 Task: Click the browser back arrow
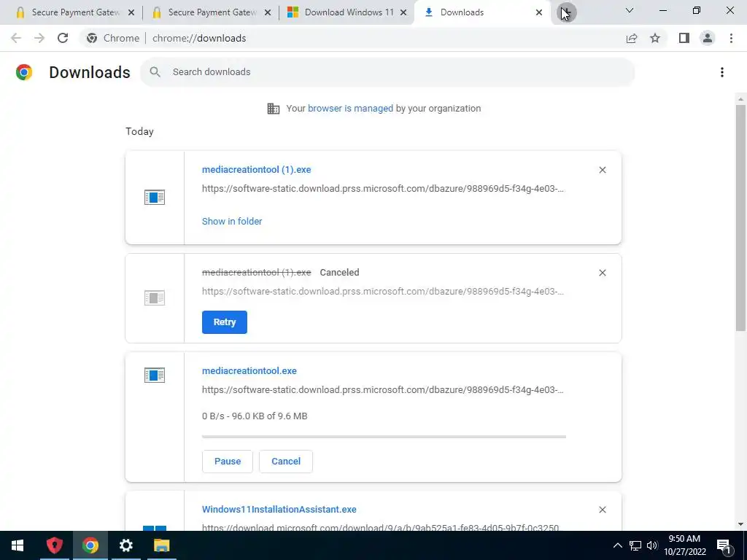pos(16,38)
